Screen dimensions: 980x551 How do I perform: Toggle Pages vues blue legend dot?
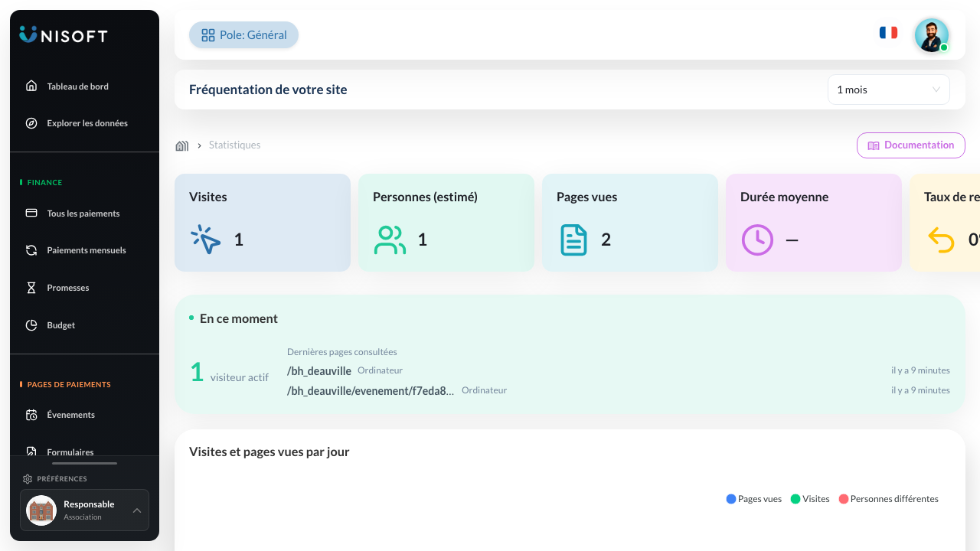click(x=731, y=499)
